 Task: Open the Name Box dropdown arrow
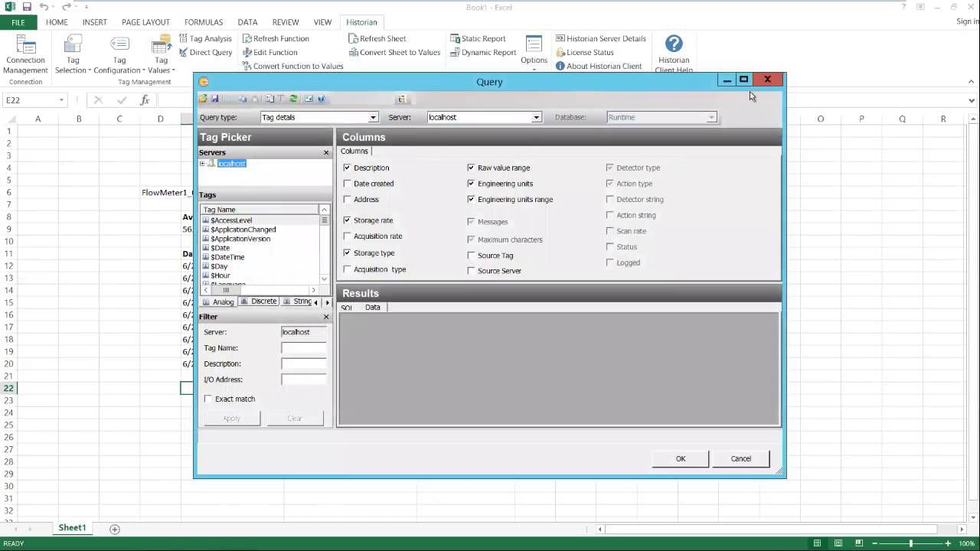(61, 100)
